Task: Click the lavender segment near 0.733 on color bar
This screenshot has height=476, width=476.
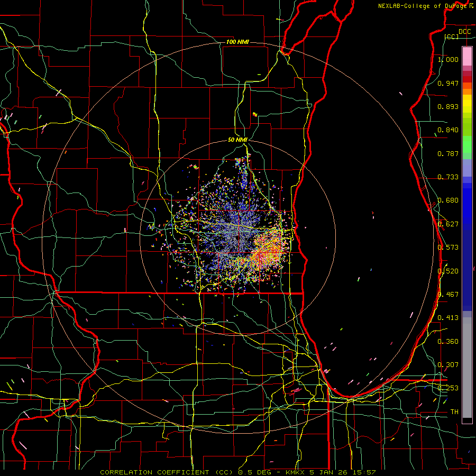Action: coord(467,169)
